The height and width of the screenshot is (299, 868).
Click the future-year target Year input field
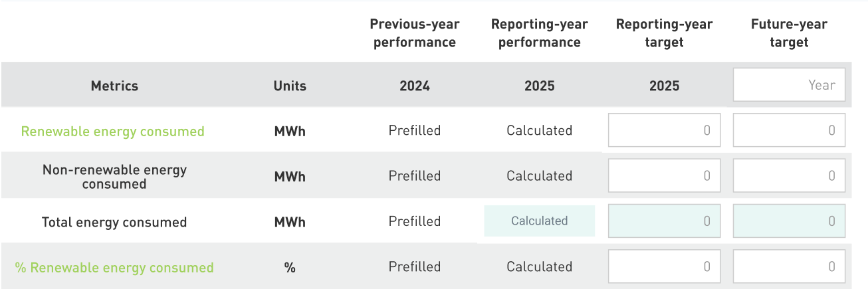tap(789, 85)
